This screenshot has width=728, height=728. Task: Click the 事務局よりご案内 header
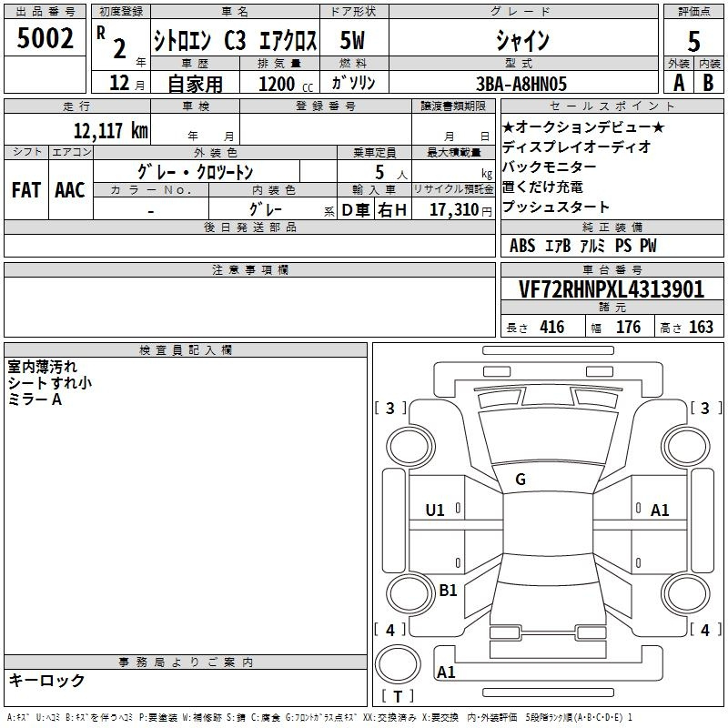[x=186, y=662]
